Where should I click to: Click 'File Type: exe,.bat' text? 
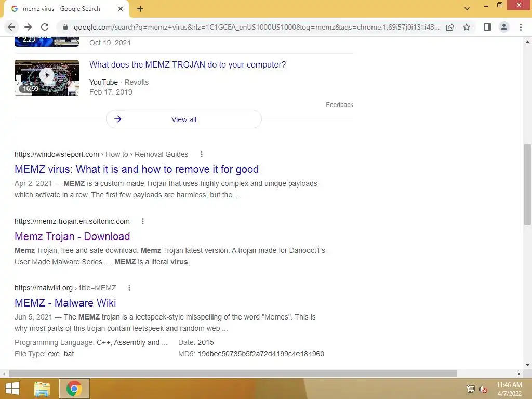[x=44, y=354]
